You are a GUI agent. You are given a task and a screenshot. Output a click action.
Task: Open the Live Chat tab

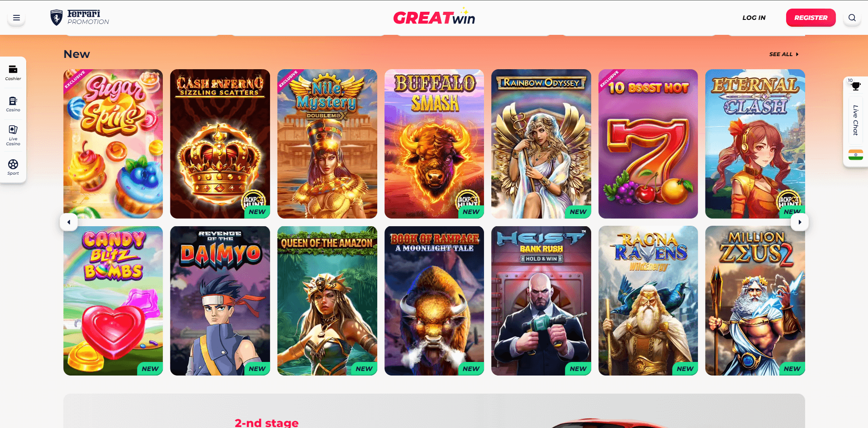(856, 120)
